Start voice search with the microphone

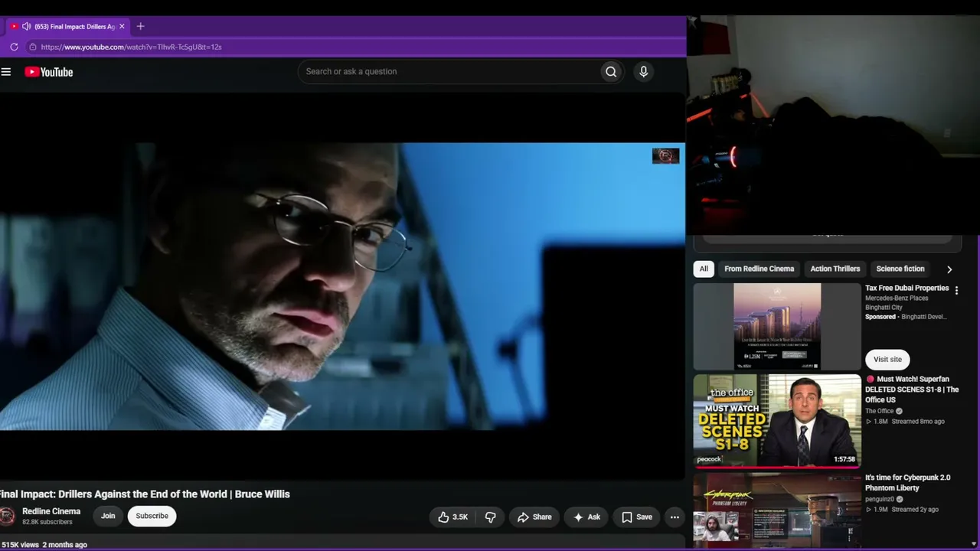coord(643,72)
